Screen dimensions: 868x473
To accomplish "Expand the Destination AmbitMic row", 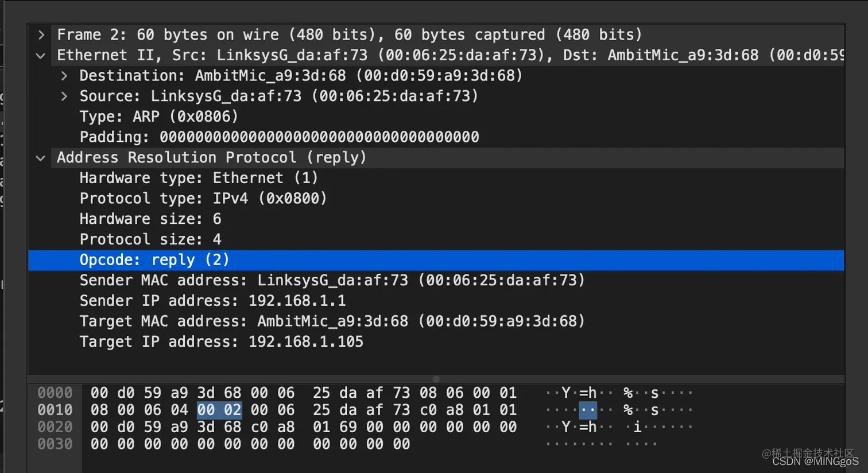I will 64,76.
